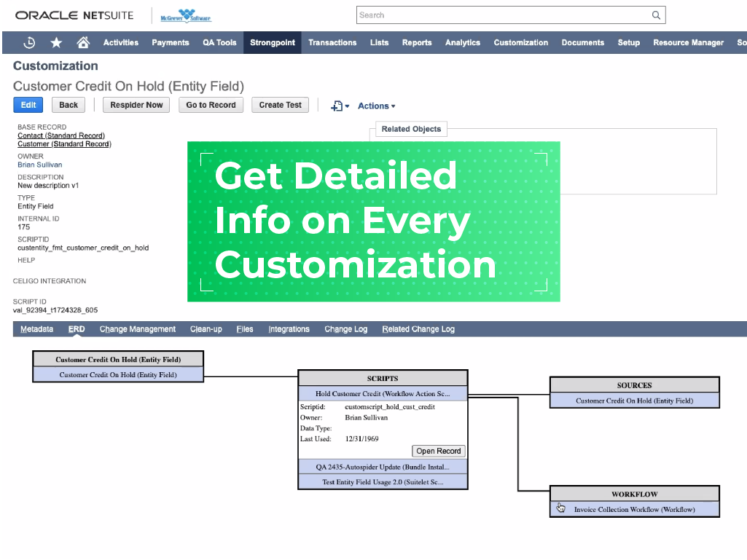Open the recent records clock icon

point(29,42)
